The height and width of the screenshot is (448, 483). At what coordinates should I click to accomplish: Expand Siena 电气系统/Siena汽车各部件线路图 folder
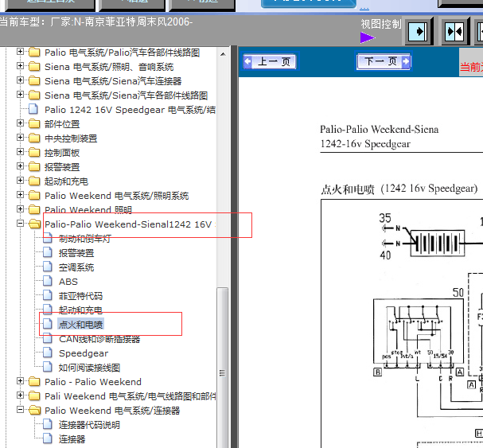pyautogui.click(x=20, y=94)
